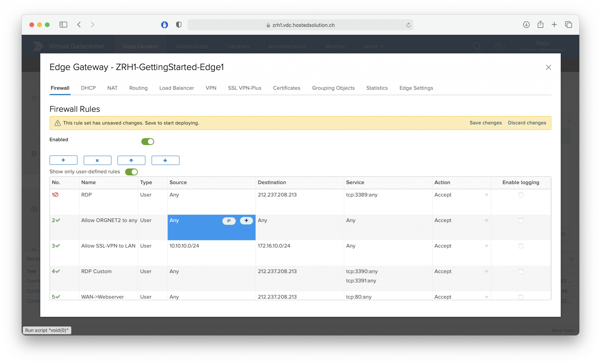This screenshot has width=601, height=364.
Task: Select the SSL VPN-Plus tab
Action: click(x=244, y=88)
